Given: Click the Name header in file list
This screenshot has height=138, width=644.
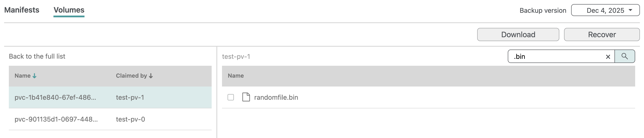Looking at the screenshot, I should [x=236, y=76].
